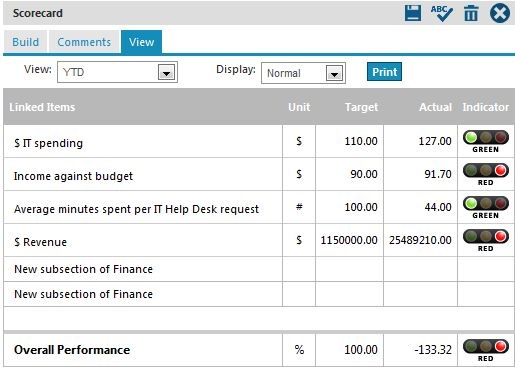The width and height of the screenshot is (515, 367).
Task: Select the $ IT spending row
Action: click(x=259, y=141)
